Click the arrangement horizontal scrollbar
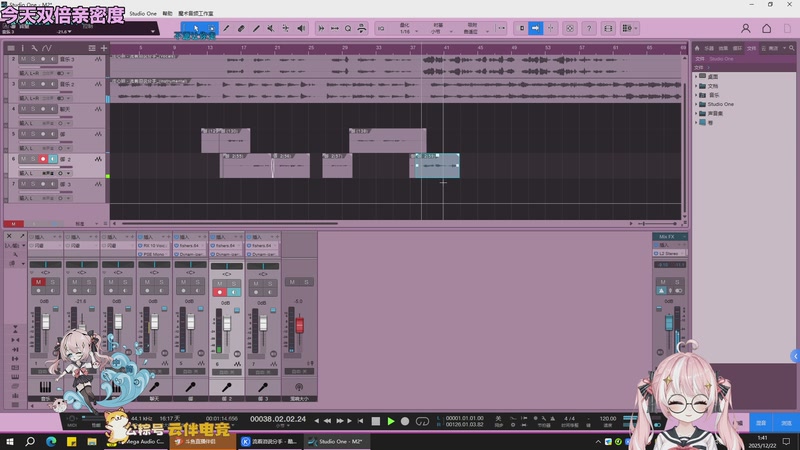Image resolution: width=800 pixels, height=450 pixels. tap(230, 223)
